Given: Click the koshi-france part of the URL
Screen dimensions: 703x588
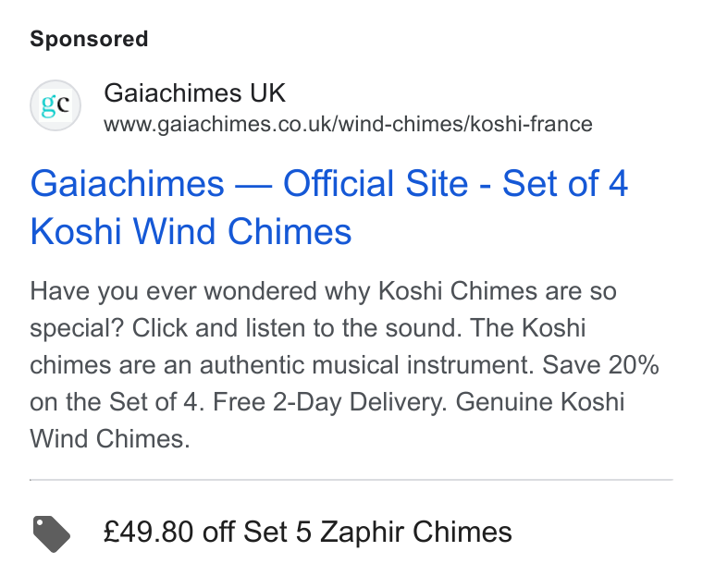Looking at the screenshot, I should (x=531, y=124).
